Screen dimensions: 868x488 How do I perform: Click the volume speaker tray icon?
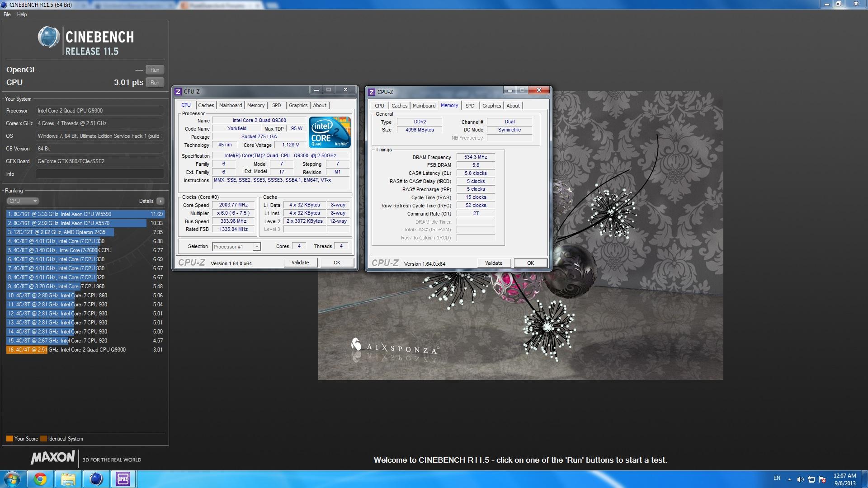800,479
